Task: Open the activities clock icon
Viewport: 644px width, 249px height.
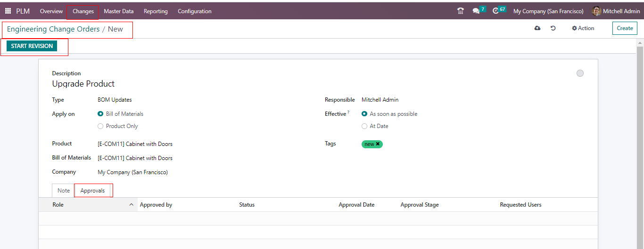Action: coord(495,11)
